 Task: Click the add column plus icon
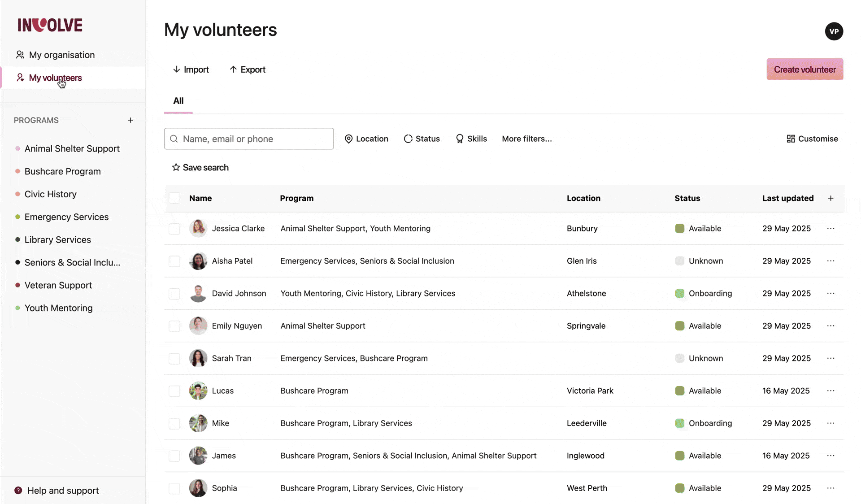831,198
